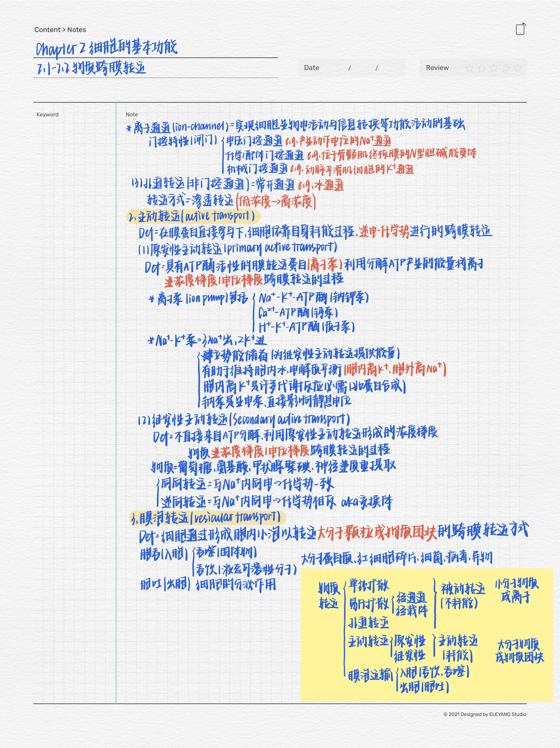Tap the device rotate icon at top right
The image size is (560, 748).
[x=521, y=29]
